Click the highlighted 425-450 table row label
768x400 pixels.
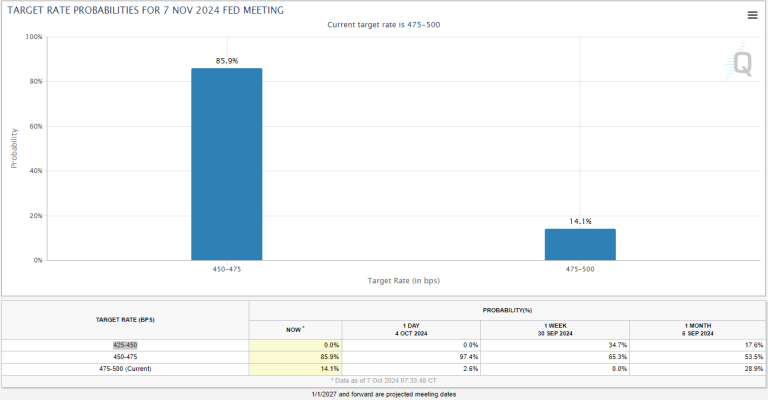pos(125,345)
